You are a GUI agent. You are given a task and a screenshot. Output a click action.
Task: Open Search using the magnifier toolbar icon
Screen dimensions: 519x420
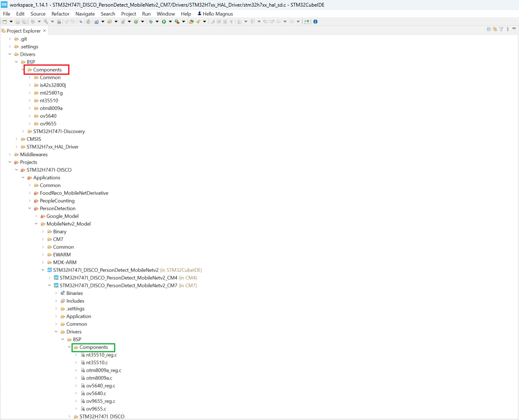click(x=81, y=21)
